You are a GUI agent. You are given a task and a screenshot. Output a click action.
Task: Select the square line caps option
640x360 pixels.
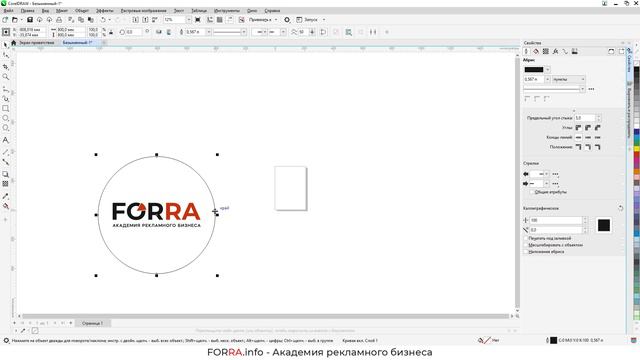[x=578, y=138]
